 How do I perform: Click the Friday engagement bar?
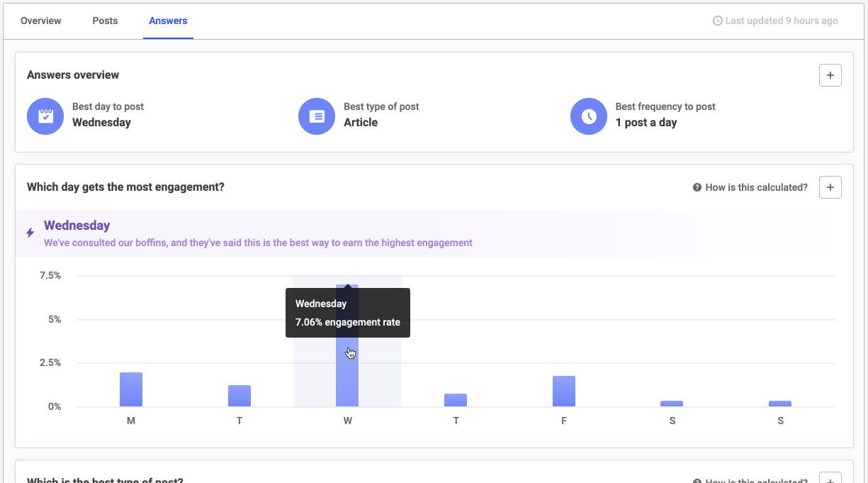(x=563, y=390)
